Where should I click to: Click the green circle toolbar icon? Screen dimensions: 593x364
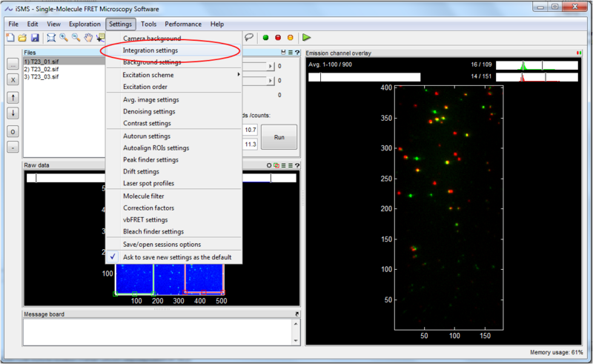(265, 37)
